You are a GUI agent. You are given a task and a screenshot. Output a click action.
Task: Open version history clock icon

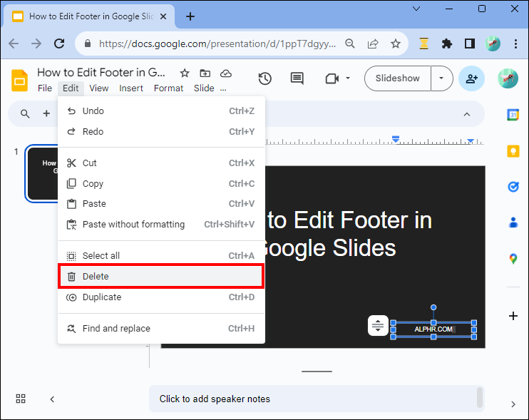[264, 78]
